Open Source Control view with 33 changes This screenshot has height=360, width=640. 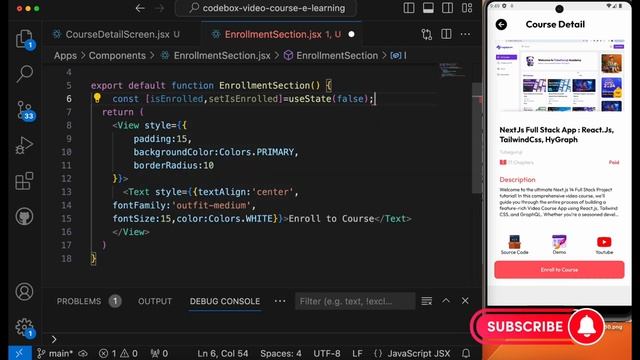pos(25,110)
